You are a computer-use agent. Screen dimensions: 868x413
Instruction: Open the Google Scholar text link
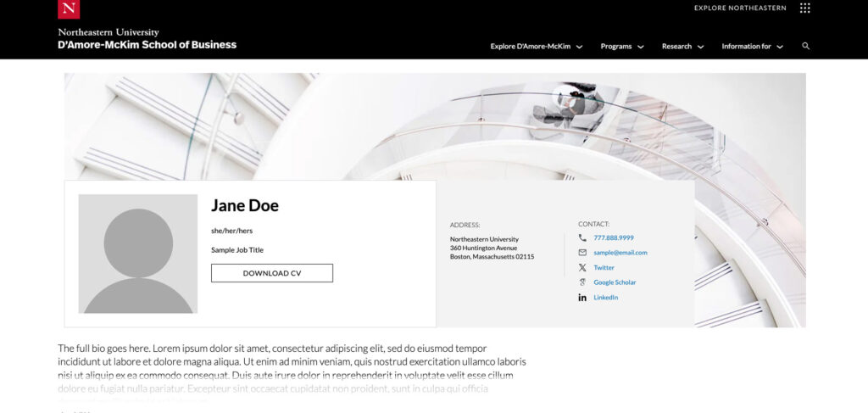tap(615, 282)
